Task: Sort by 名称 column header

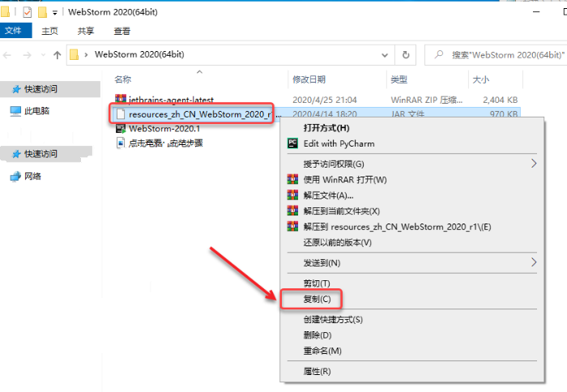Action: [123, 79]
